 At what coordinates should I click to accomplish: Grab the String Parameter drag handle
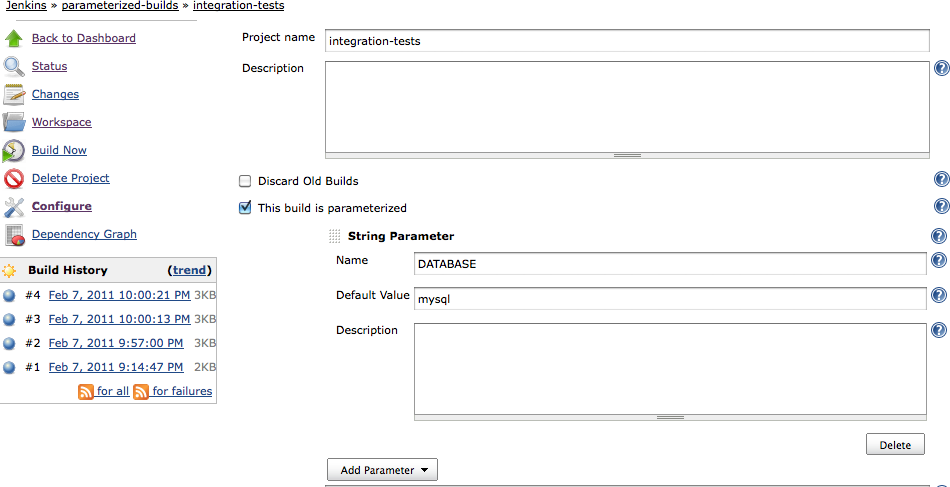tap(334, 236)
